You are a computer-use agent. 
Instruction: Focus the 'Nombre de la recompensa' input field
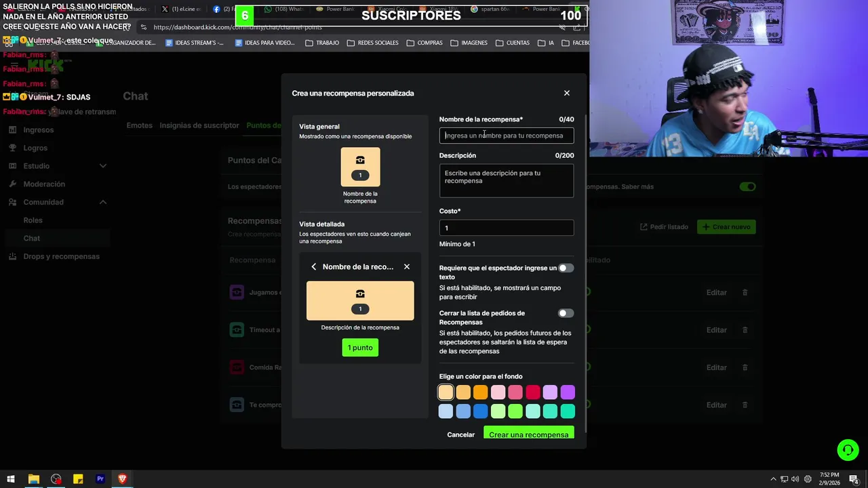pos(507,136)
